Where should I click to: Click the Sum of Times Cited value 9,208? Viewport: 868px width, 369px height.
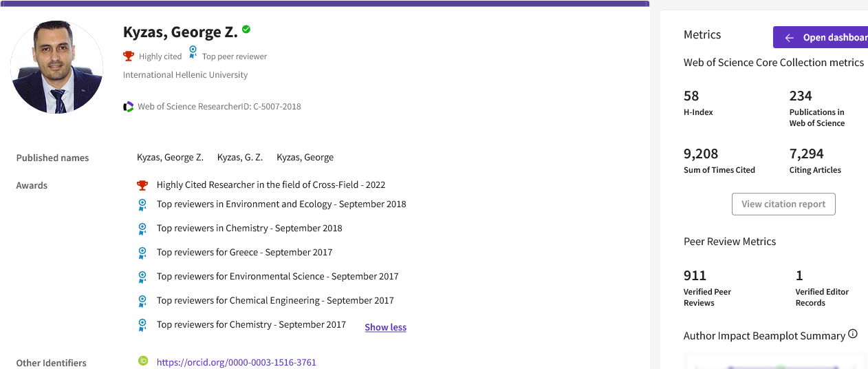tap(701, 154)
